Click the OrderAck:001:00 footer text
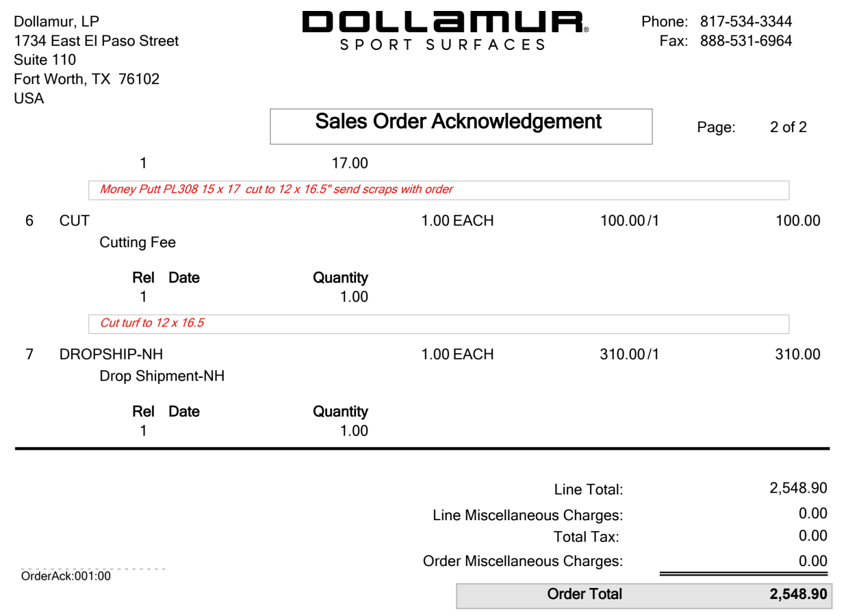Viewport: 846px width, 616px height. (x=66, y=576)
